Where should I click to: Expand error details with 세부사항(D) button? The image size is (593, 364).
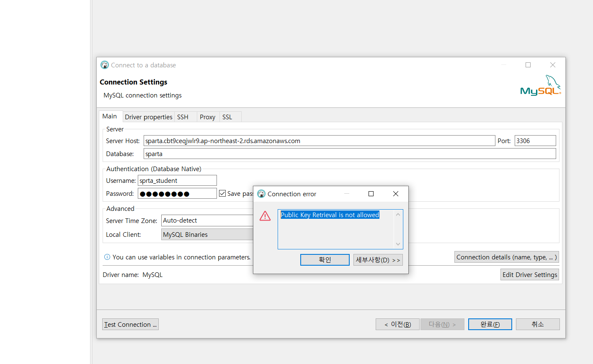378,260
